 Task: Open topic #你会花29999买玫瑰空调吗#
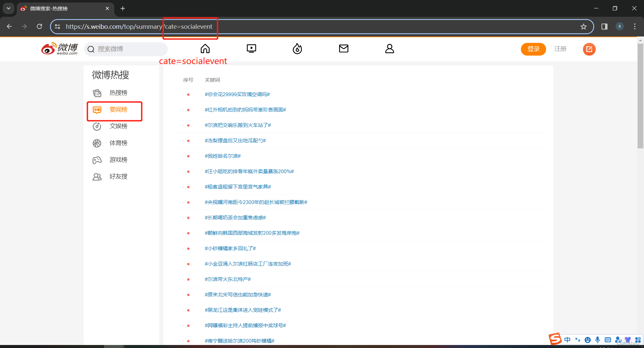click(237, 94)
